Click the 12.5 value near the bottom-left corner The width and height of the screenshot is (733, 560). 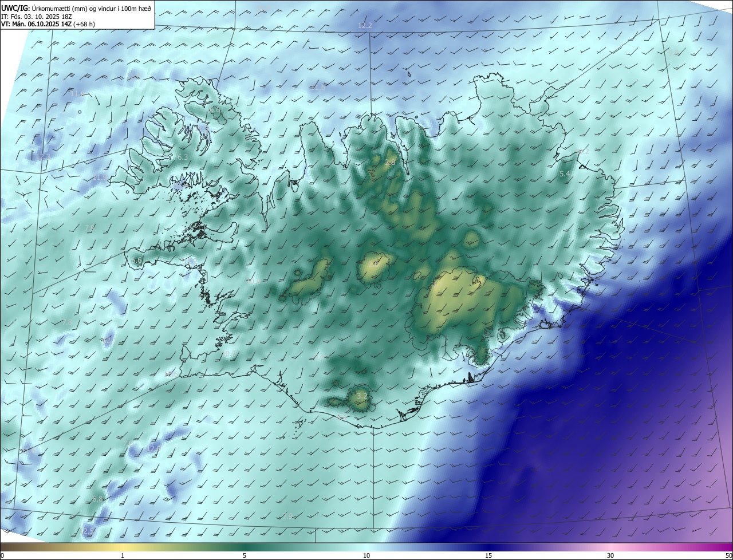click(x=88, y=531)
